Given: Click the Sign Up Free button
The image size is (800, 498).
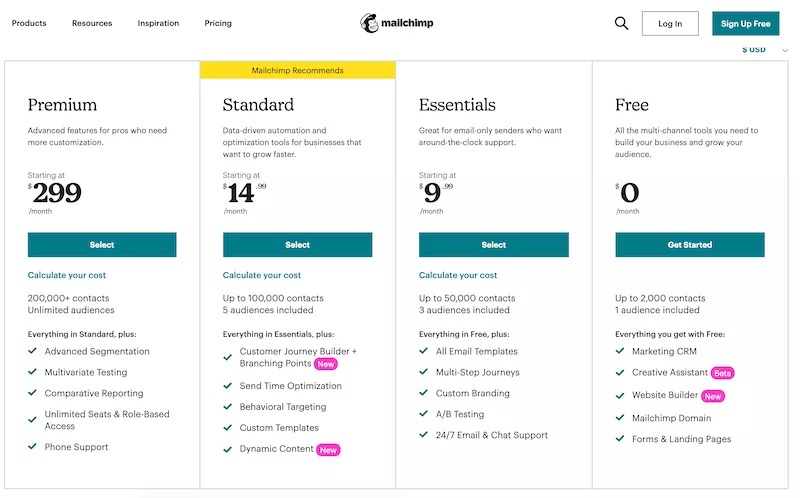Looking at the screenshot, I should (745, 23).
